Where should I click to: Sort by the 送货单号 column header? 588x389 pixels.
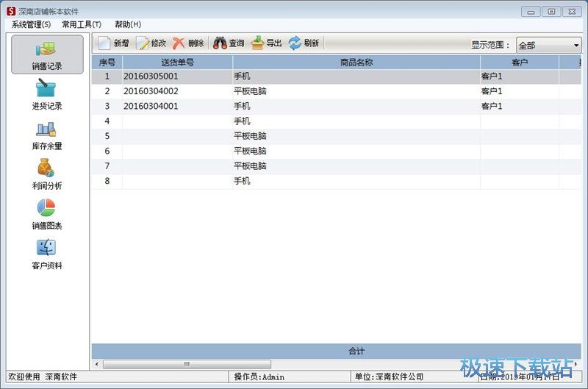click(177, 63)
